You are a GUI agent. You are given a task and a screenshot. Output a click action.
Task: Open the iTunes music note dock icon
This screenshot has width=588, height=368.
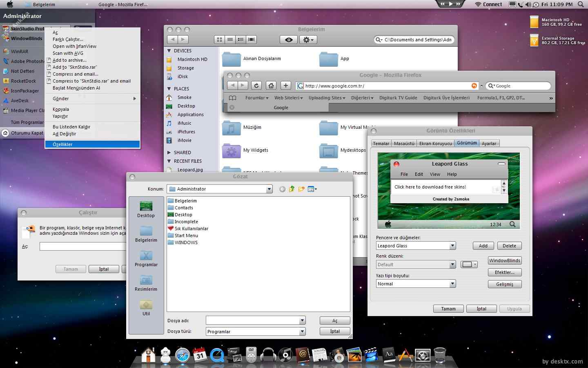pos(285,355)
